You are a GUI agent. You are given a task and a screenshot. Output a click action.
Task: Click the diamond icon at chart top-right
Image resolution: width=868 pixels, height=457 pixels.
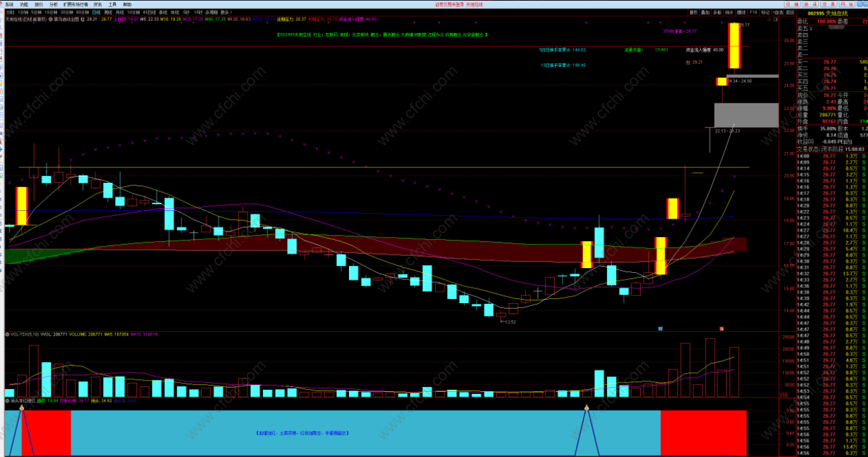769,19
